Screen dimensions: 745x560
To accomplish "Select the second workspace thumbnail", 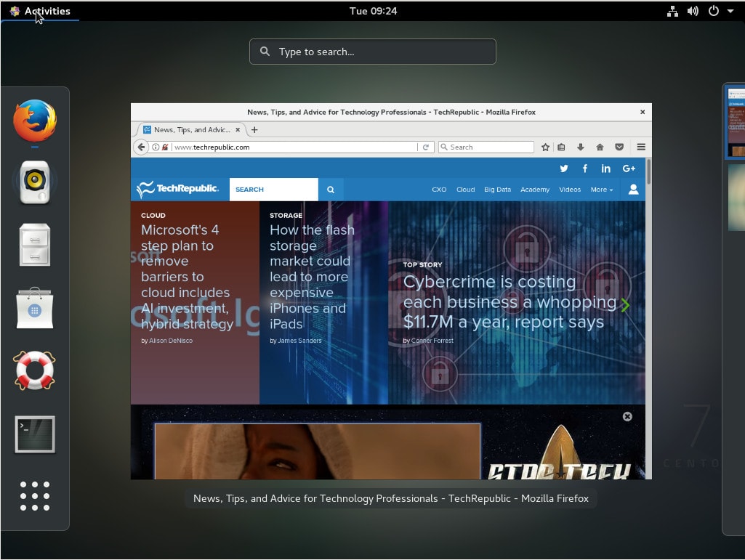I will (736, 197).
